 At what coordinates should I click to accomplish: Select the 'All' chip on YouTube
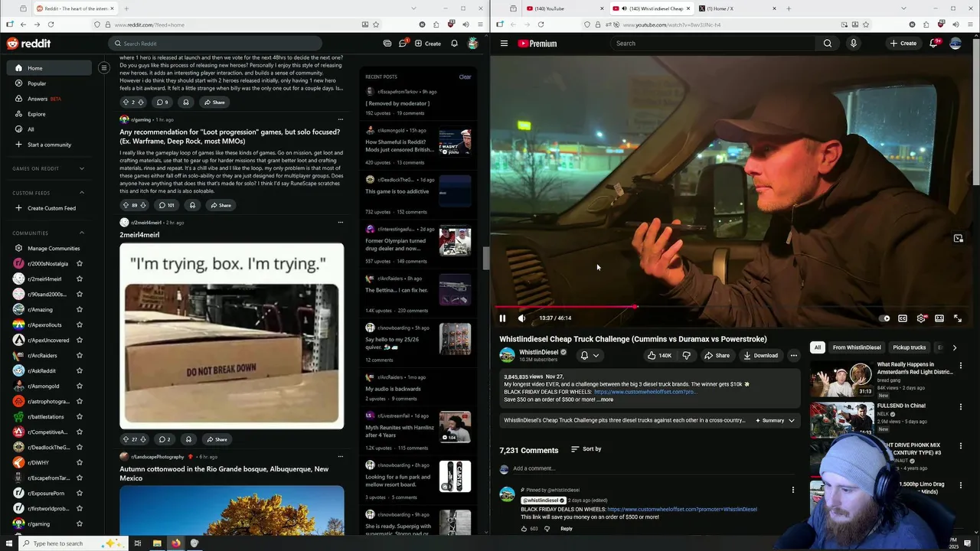pyautogui.click(x=817, y=347)
